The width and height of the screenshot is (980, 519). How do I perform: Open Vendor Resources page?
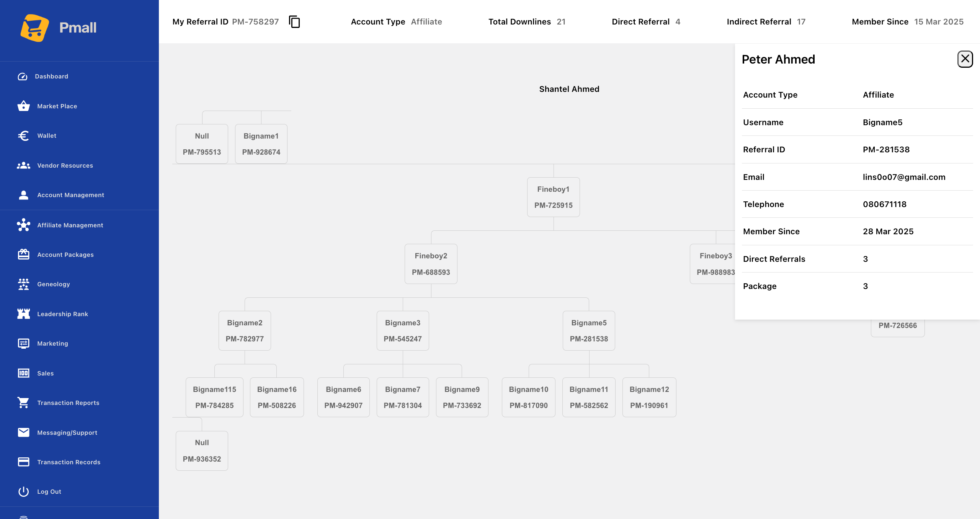pyautogui.click(x=65, y=166)
